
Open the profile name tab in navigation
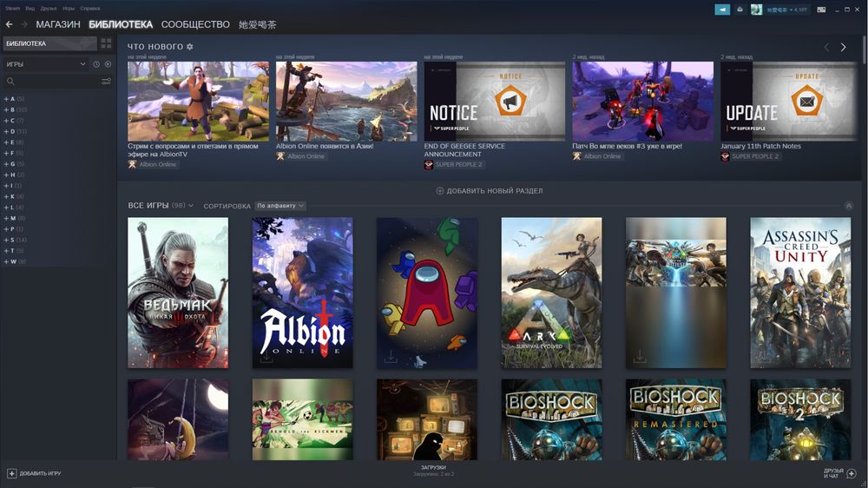(x=258, y=24)
